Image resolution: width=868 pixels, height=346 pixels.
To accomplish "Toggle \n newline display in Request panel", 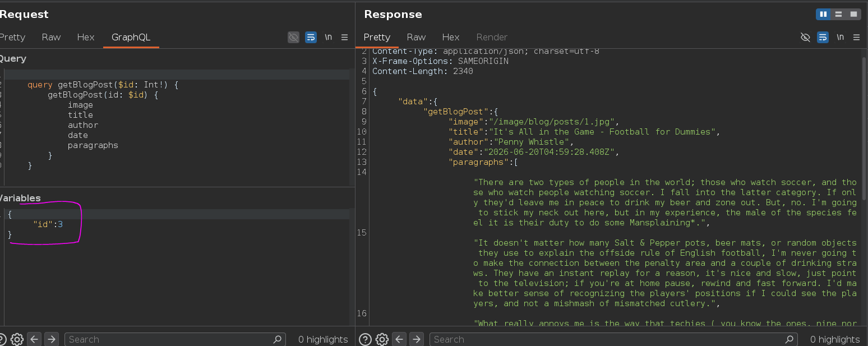I will (x=328, y=37).
